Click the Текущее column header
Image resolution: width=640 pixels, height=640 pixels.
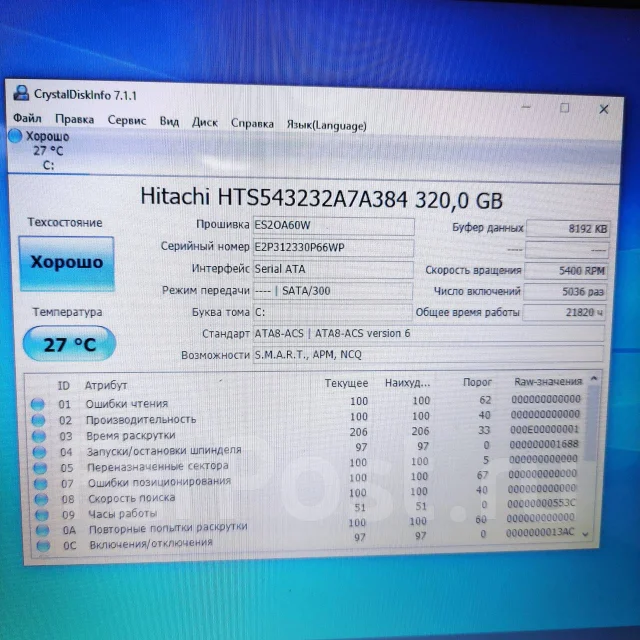click(x=347, y=383)
